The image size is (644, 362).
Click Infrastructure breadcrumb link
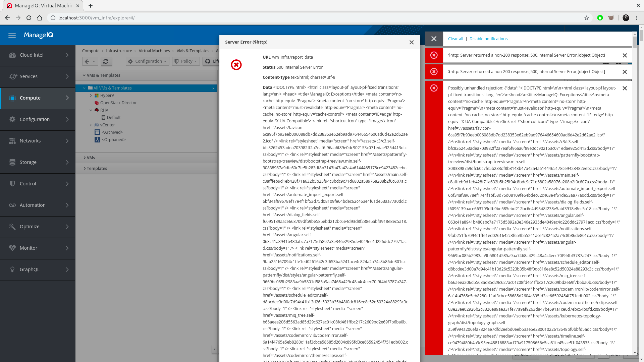[x=119, y=51]
